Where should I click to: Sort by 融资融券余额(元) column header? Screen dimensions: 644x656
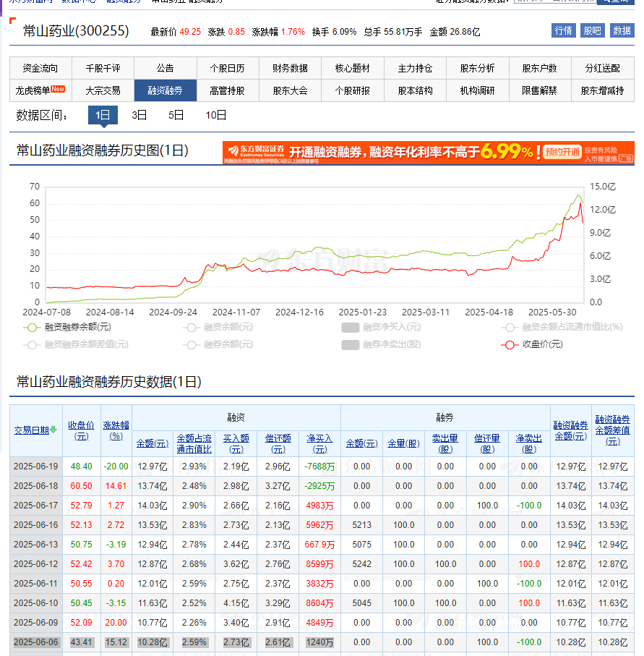(x=571, y=430)
